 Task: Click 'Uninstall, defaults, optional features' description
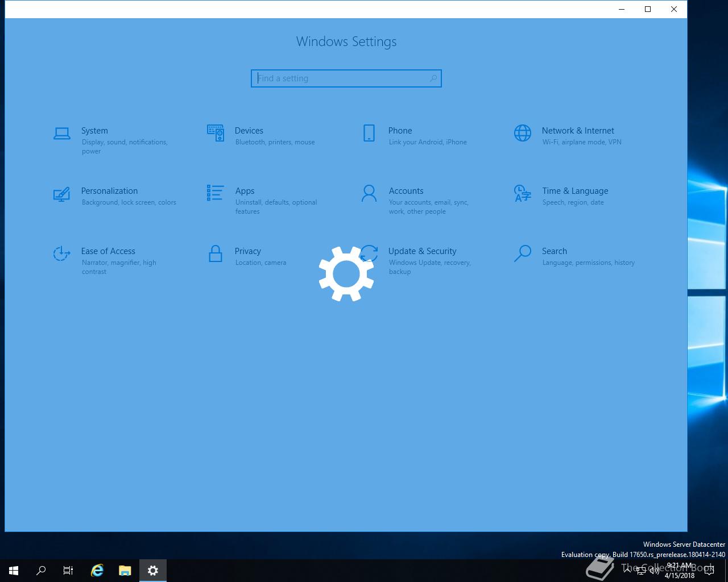276,207
